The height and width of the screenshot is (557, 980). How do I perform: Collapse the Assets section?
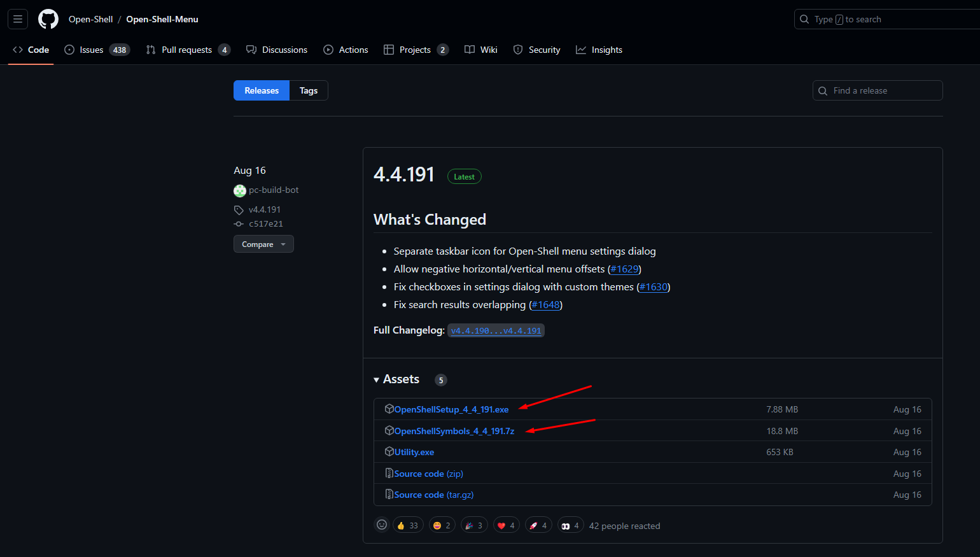click(396, 379)
